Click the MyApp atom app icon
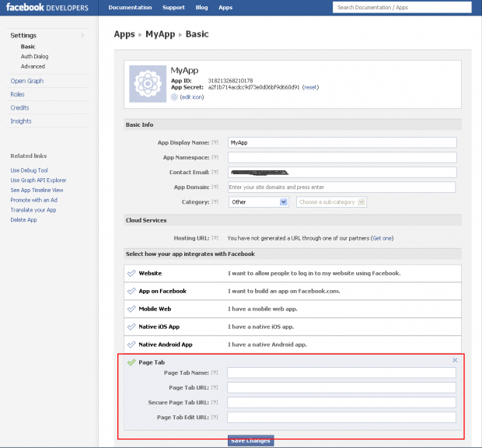This screenshot has width=482, height=448. point(148,84)
